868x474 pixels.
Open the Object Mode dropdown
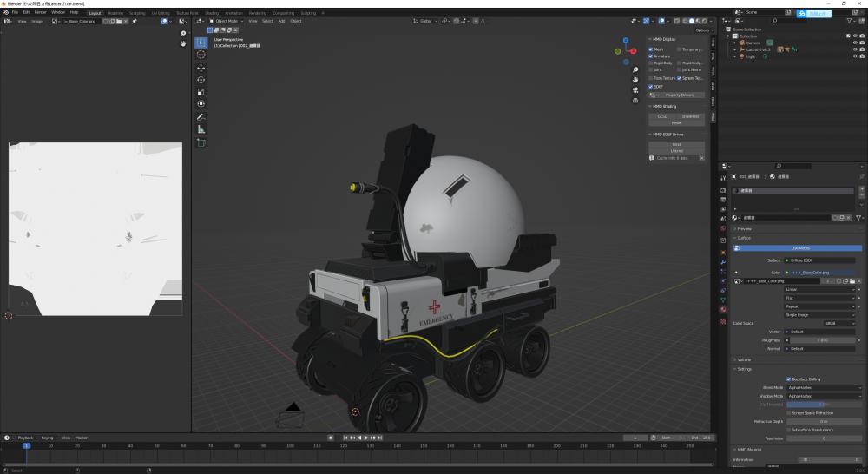227,21
